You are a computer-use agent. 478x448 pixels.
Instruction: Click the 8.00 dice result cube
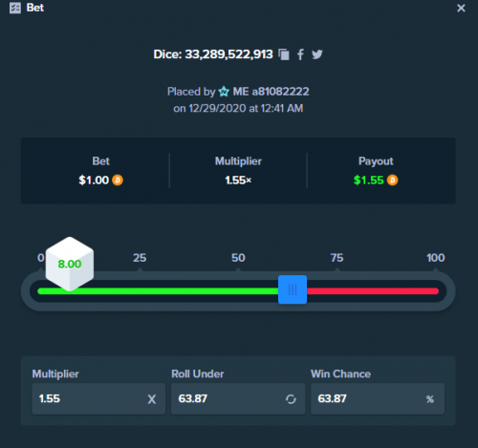(x=70, y=264)
